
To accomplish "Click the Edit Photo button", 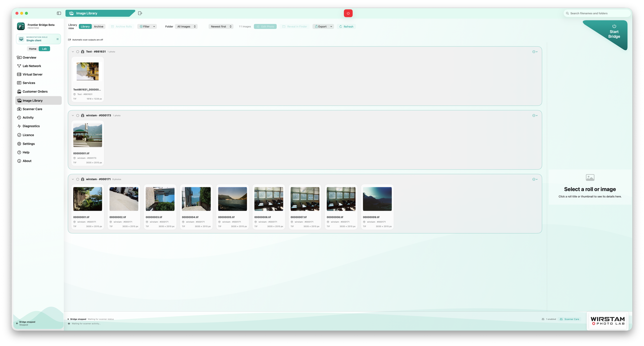I will pyautogui.click(x=265, y=26).
